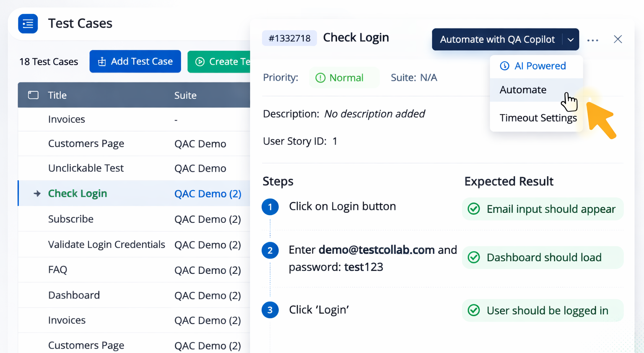Select 'Automate' from the dropdown menu
Image resolution: width=644 pixels, height=353 pixels.
click(523, 90)
